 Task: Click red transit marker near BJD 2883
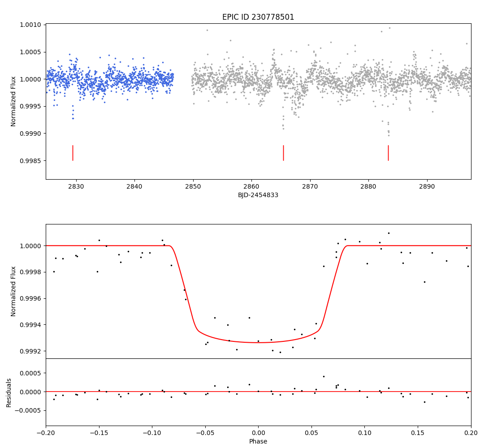click(x=389, y=153)
